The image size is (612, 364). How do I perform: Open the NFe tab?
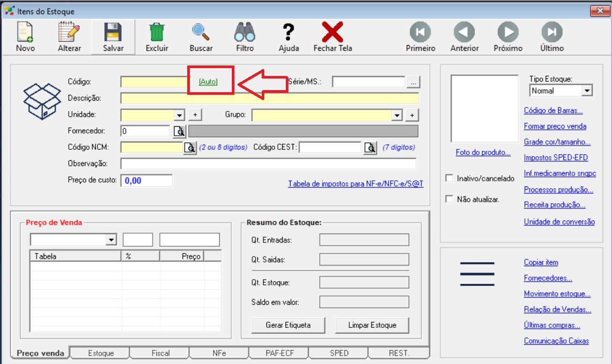pyautogui.click(x=219, y=353)
